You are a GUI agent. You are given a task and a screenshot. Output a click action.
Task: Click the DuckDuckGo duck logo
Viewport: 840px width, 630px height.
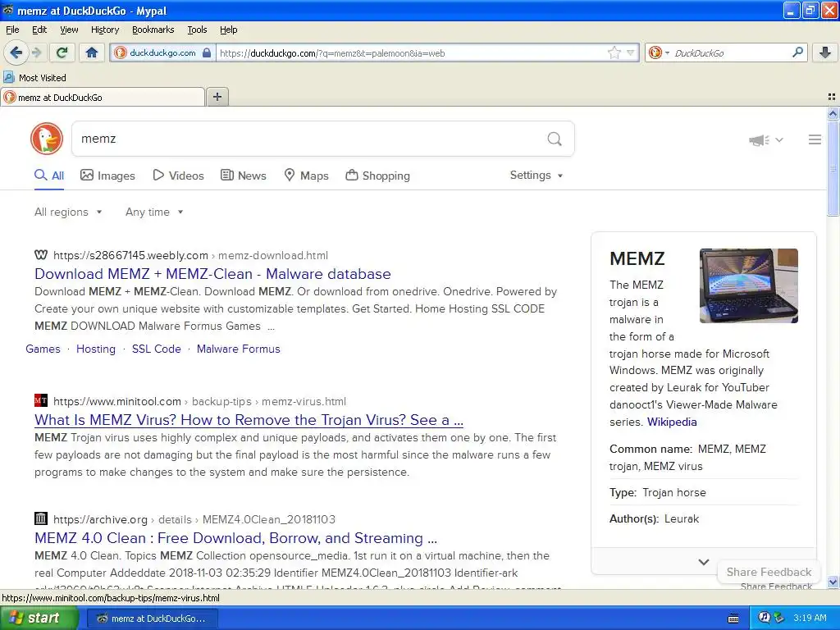pyautogui.click(x=47, y=139)
